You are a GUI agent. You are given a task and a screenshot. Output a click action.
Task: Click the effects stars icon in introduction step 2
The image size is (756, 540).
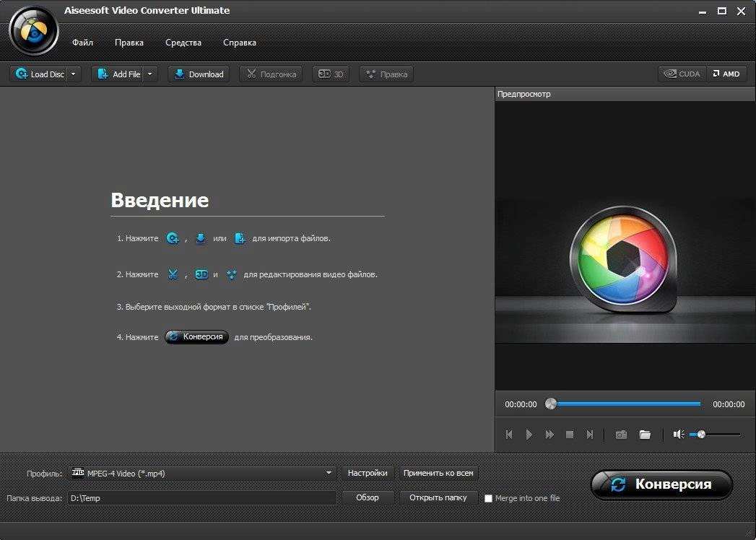232,274
